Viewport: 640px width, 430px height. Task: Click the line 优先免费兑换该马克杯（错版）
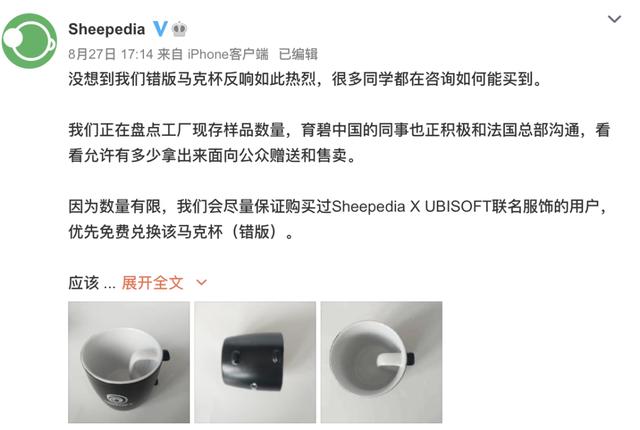(181, 232)
